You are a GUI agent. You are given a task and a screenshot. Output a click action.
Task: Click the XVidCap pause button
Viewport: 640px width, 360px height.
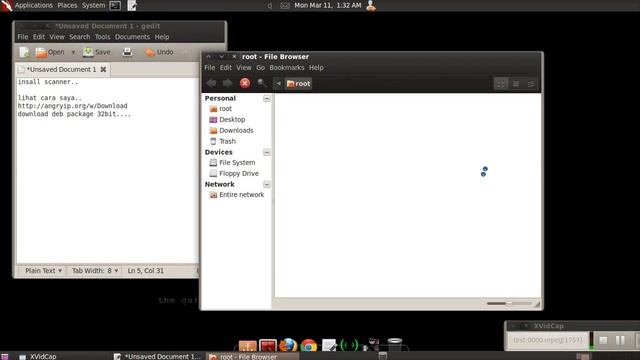pyautogui.click(x=620, y=340)
